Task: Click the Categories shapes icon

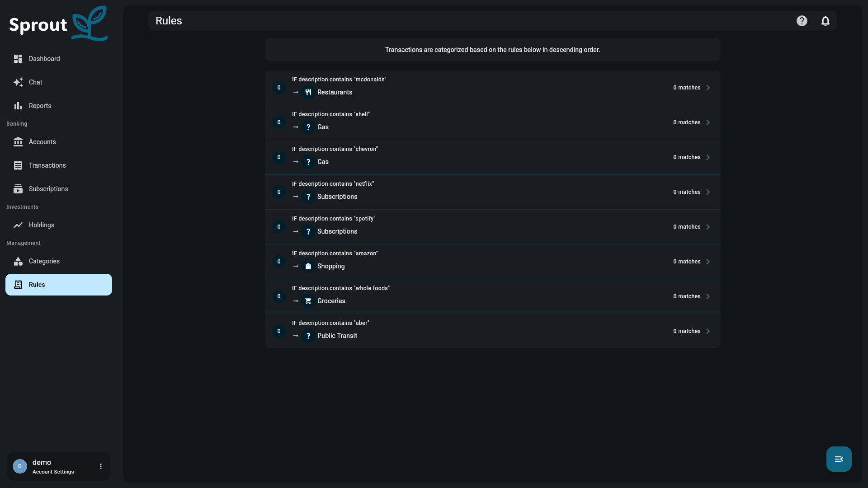Action: pos(18,261)
